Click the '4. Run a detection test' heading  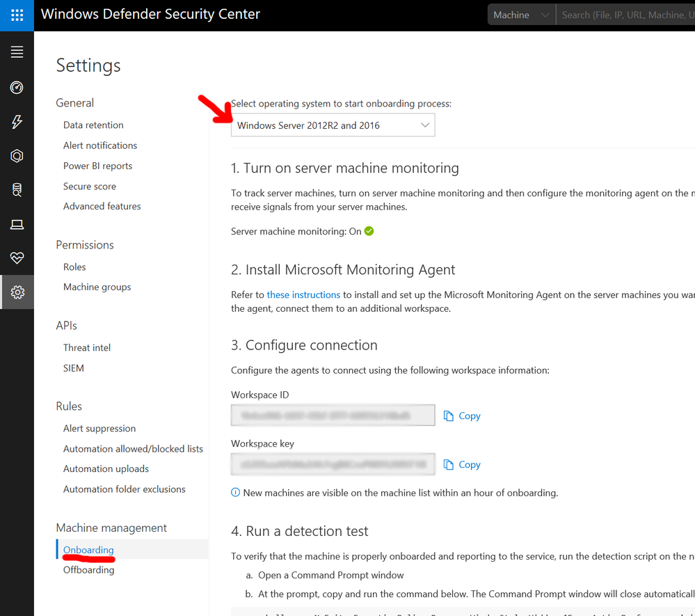click(300, 531)
